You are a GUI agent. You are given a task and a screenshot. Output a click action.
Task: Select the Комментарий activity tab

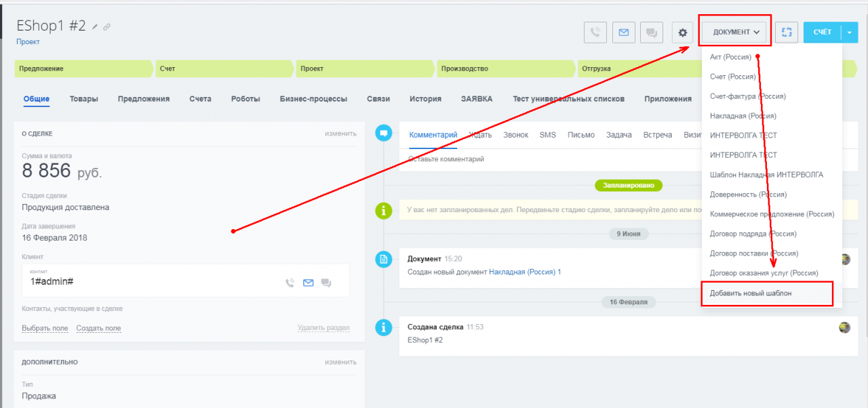pyautogui.click(x=433, y=135)
